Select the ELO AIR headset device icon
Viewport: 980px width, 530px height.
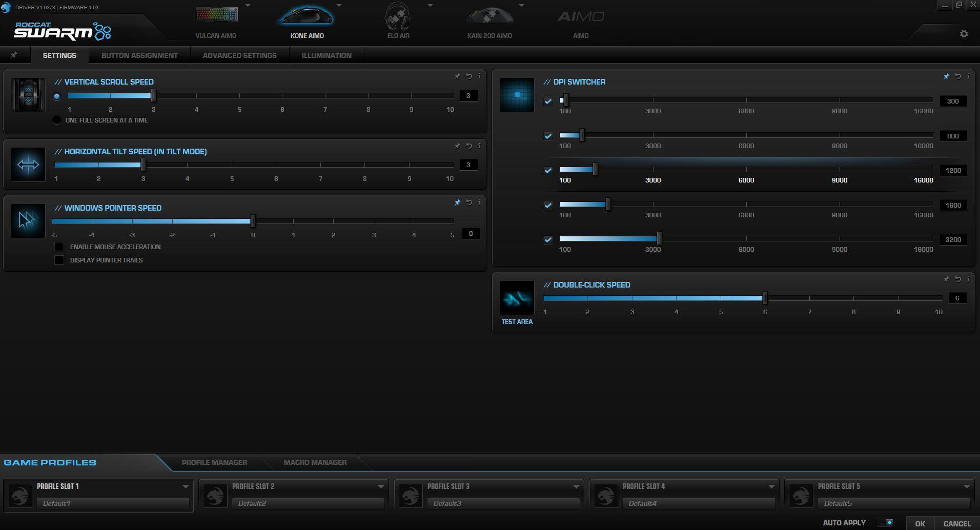click(398, 16)
